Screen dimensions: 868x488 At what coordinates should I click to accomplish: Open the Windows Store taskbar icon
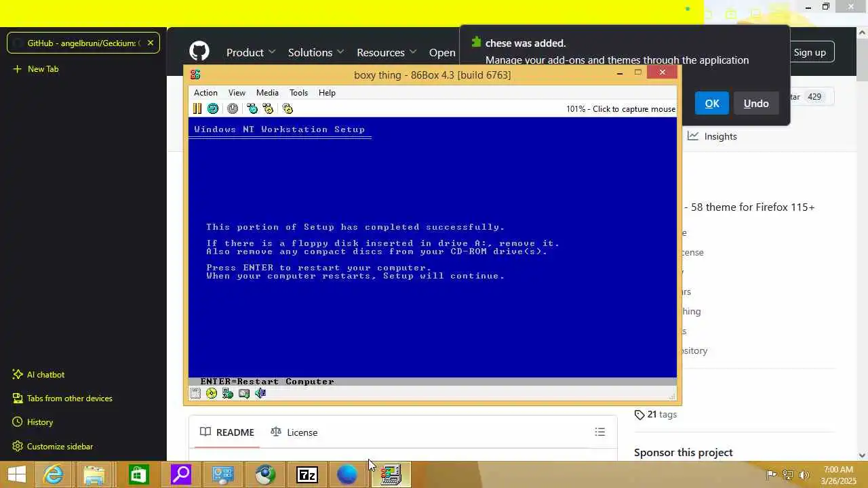coord(138,474)
